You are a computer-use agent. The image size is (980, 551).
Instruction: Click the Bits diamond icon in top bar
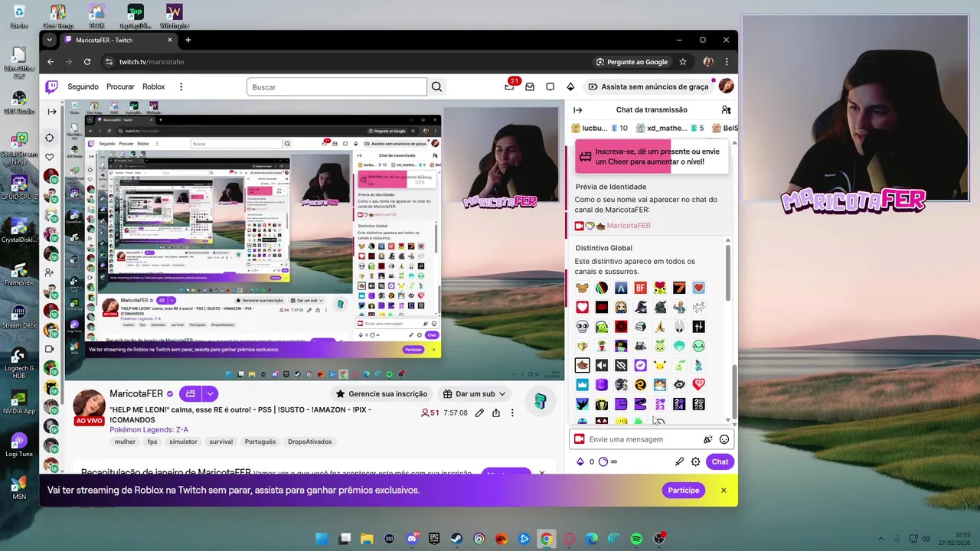(x=570, y=86)
